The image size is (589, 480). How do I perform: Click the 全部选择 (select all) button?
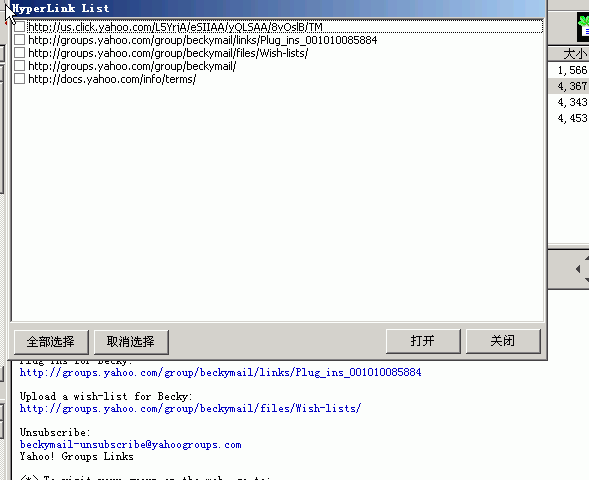pos(51,342)
